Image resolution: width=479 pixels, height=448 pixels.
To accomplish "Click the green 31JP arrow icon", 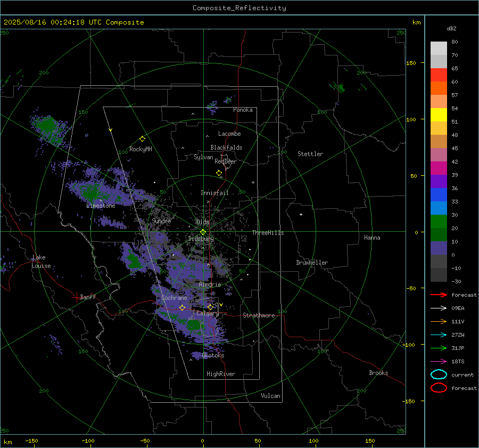I will (x=439, y=348).
